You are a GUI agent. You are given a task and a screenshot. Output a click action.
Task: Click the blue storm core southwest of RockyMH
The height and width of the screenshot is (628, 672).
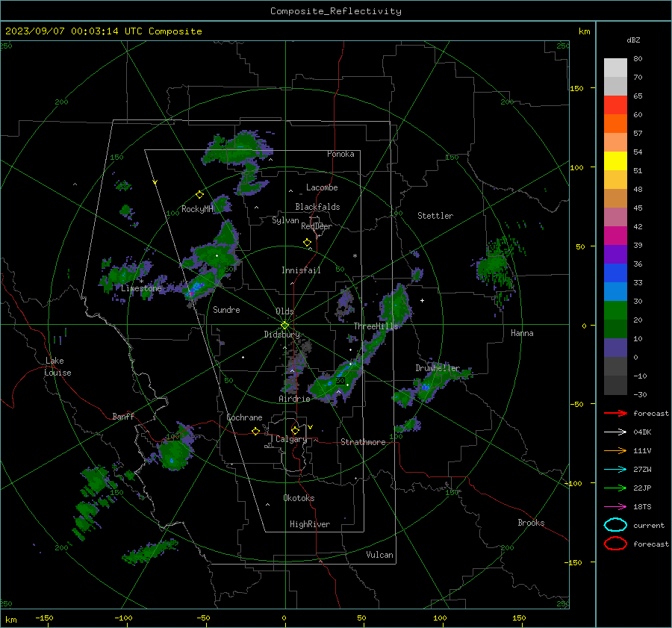[196, 287]
